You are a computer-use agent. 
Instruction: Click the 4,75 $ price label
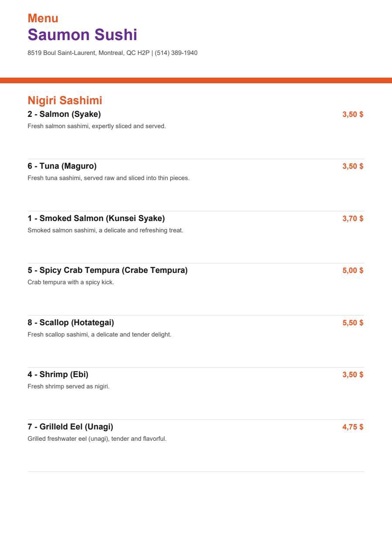point(353,427)
